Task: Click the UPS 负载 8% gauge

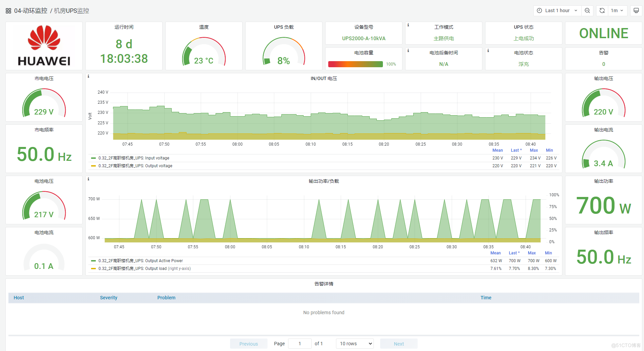Action: pos(284,51)
